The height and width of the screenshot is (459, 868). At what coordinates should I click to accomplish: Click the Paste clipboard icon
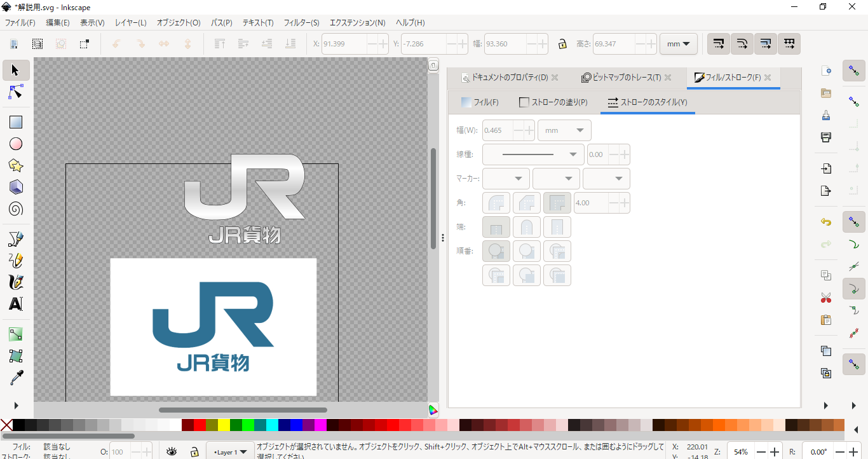[826, 320]
